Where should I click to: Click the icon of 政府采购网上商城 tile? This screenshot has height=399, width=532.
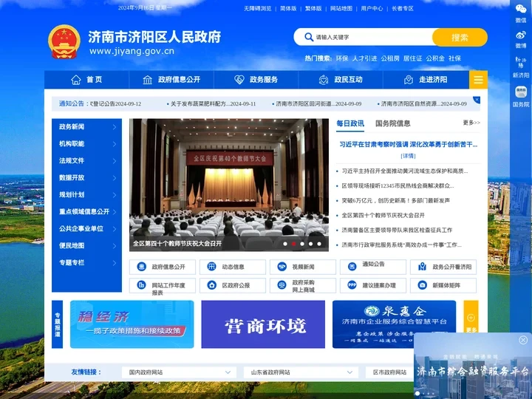click(282, 285)
